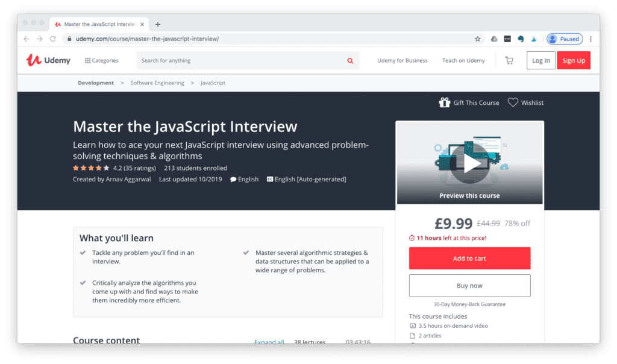Viewport: 617px width, 364px height.
Task: Open the Categories grid menu
Action: tap(101, 61)
